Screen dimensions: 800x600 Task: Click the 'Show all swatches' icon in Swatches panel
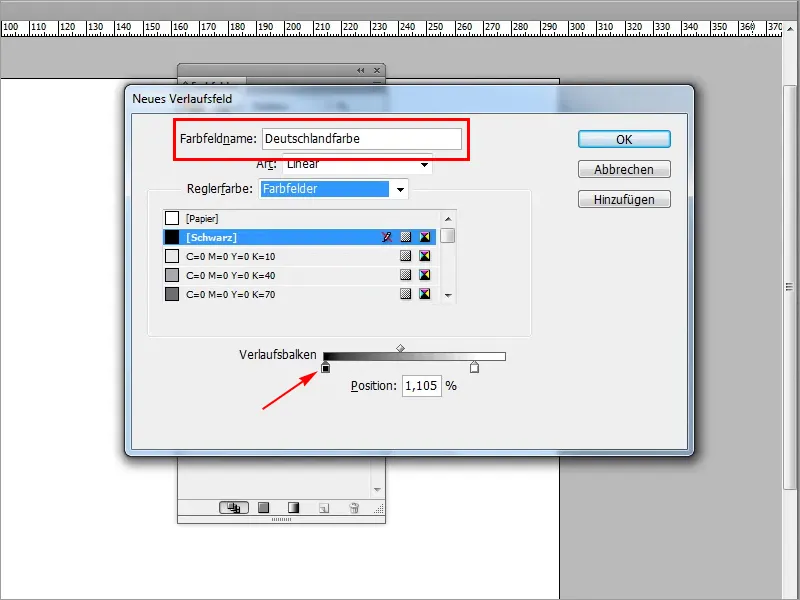click(x=232, y=507)
